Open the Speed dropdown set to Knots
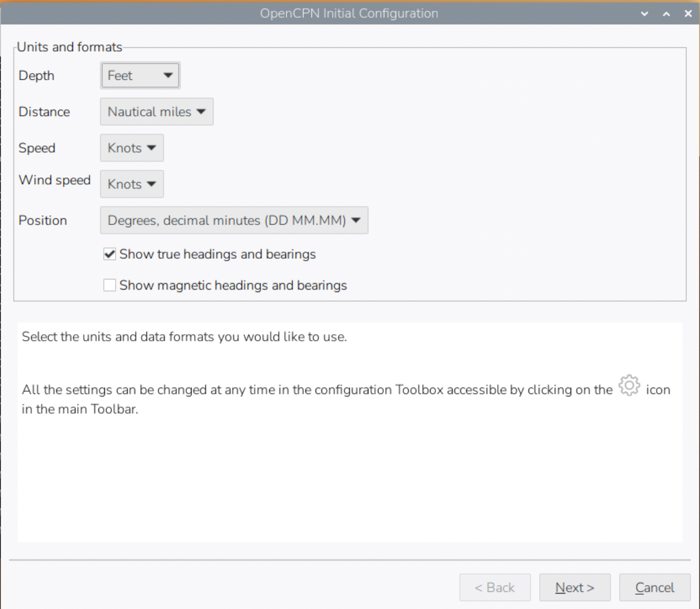The width and height of the screenshot is (700, 609). [x=132, y=148]
